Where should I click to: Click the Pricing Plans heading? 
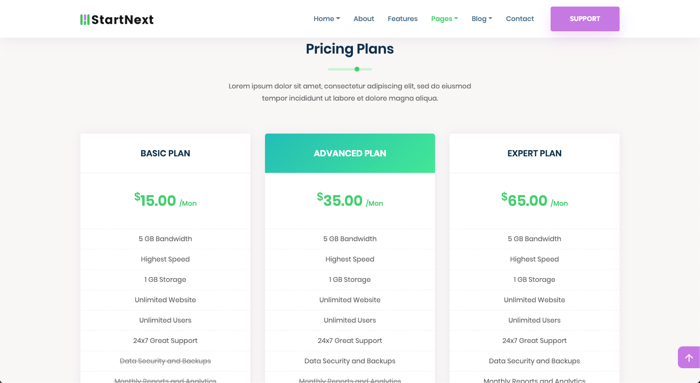pos(350,49)
